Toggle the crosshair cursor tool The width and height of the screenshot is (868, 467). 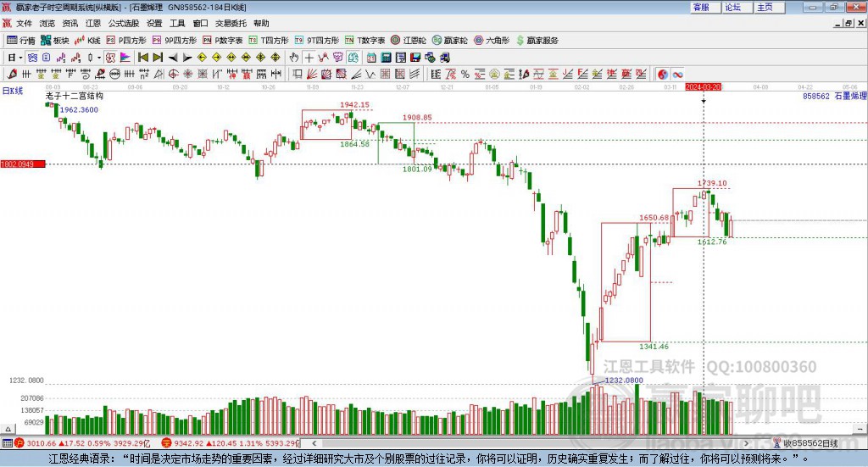click(309, 58)
